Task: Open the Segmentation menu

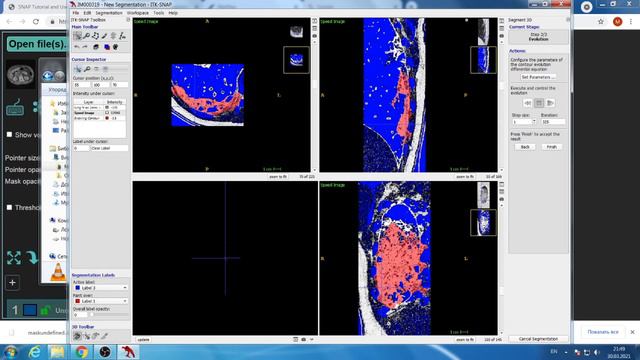Action: click(x=109, y=13)
